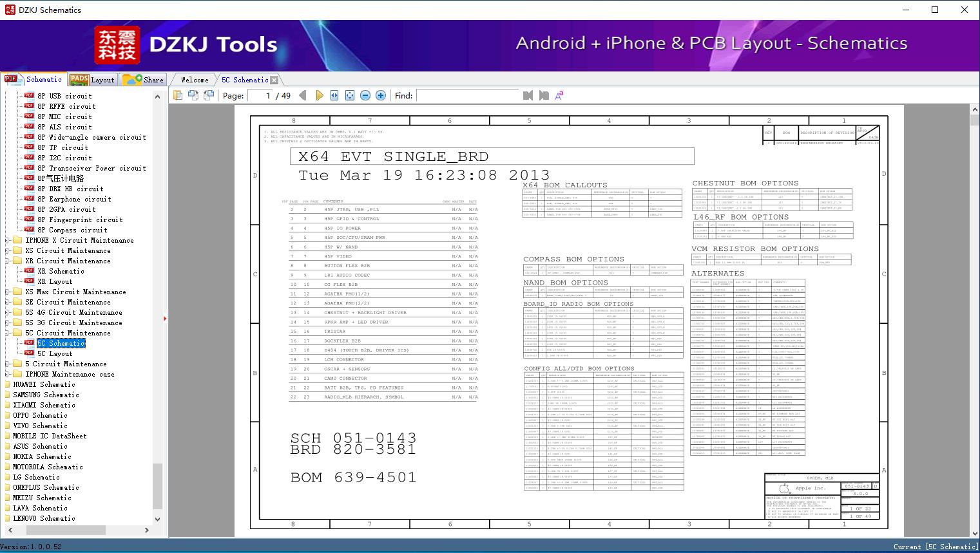The image size is (980, 553).
Task: Select ONEPLUS Schematic folder
Action: pos(46,487)
